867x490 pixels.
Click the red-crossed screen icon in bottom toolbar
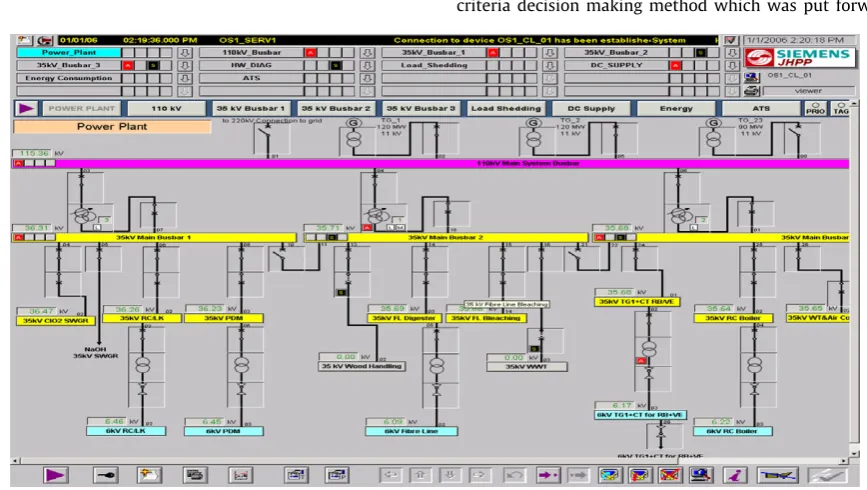(x=670, y=475)
